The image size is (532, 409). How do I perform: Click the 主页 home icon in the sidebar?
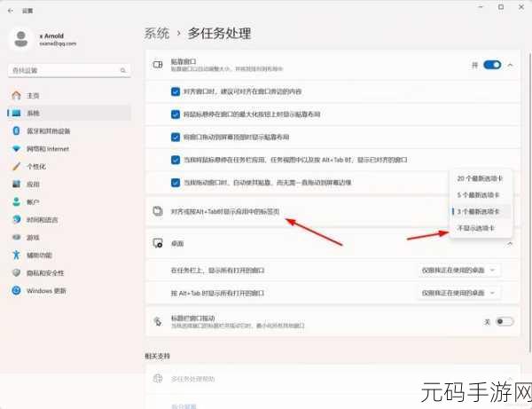[x=16, y=96]
